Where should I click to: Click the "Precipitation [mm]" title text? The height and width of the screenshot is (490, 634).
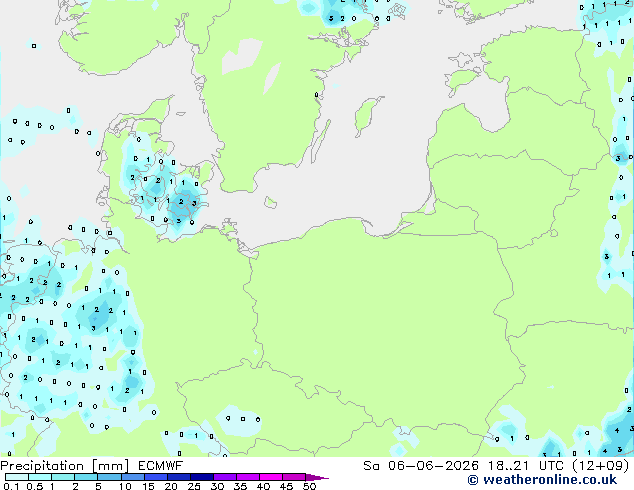(x=65, y=466)
